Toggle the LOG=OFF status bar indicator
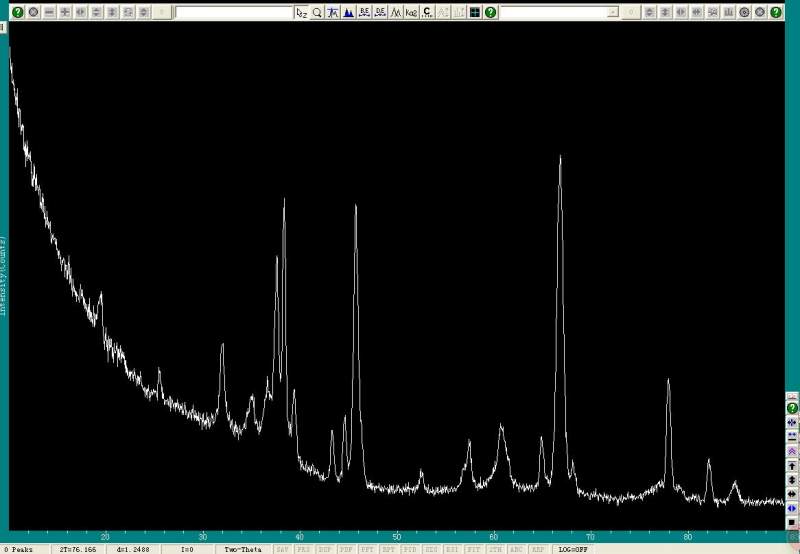800x554 pixels. pyautogui.click(x=573, y=549)
